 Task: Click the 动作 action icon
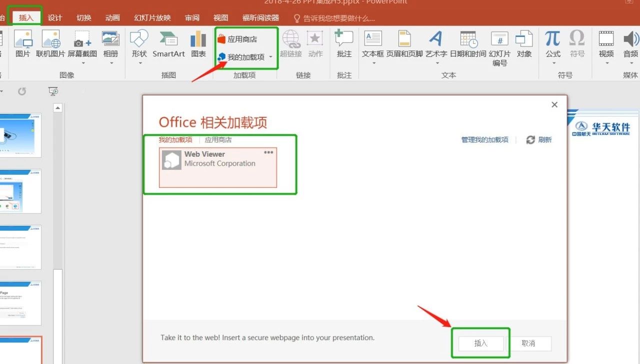[315, 44]
